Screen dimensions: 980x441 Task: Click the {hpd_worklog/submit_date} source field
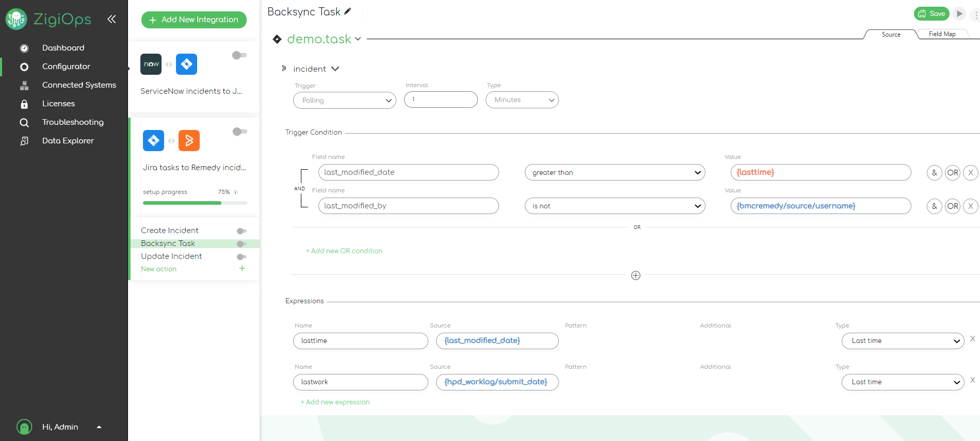pos(497,382)
